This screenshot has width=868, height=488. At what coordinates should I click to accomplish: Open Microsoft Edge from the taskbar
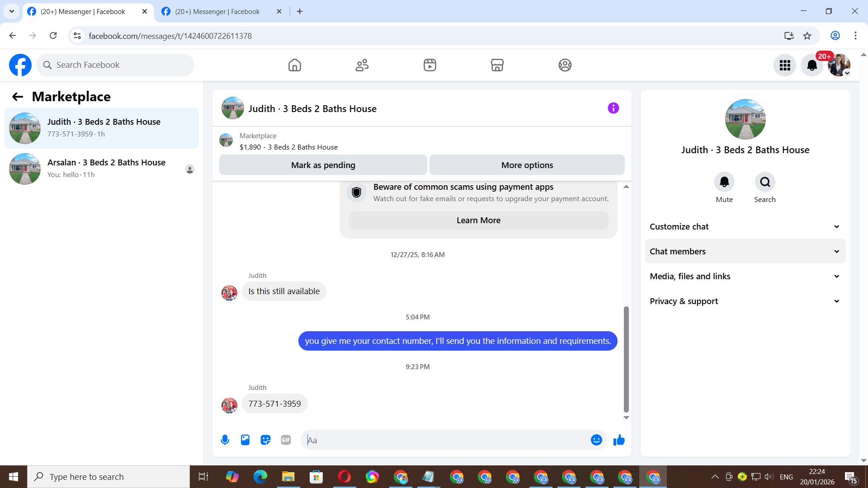pos(260,477)
